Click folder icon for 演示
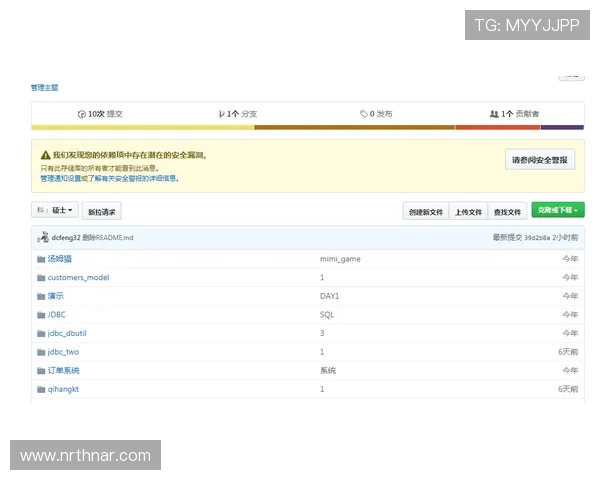Image resolution: width=600 pixels, height=480 pixels. click(x=41, y=296)
